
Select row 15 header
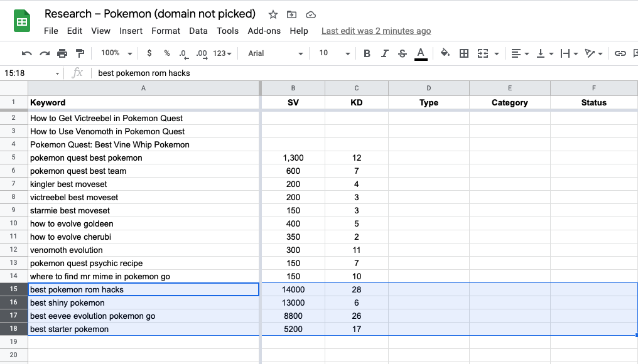[13, 289]
